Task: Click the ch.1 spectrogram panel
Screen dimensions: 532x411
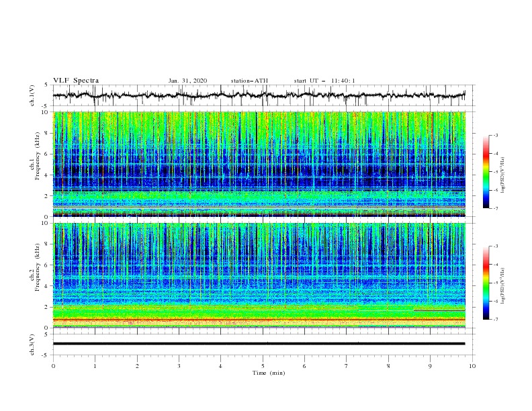Action: pyautogui.click(x=259, y=164)
